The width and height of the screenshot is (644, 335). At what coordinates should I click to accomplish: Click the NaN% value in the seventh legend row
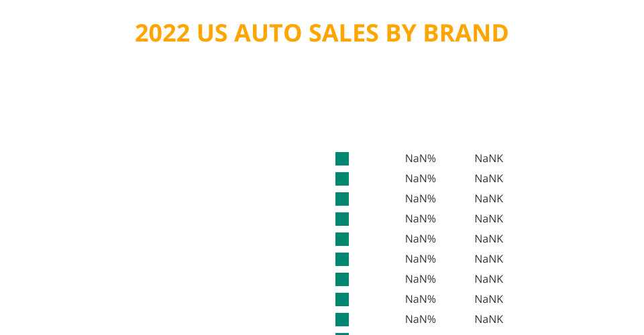(x=421, y=279)
